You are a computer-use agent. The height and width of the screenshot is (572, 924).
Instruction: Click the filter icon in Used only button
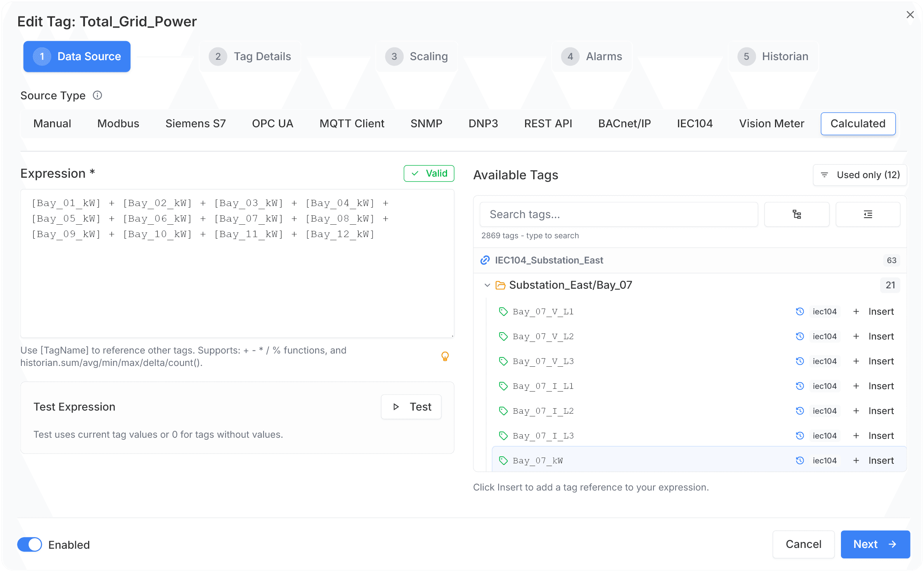[825, 175]
